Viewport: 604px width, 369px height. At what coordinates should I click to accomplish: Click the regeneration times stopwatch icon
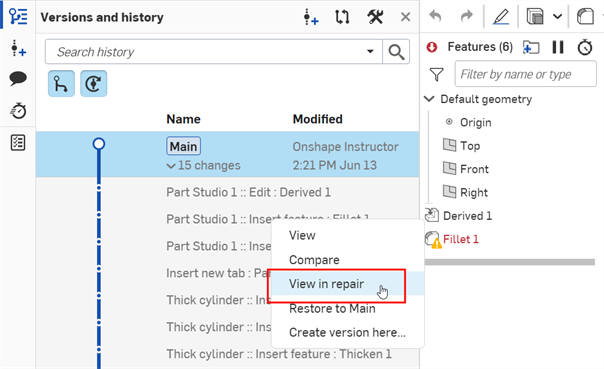point(585,47)
